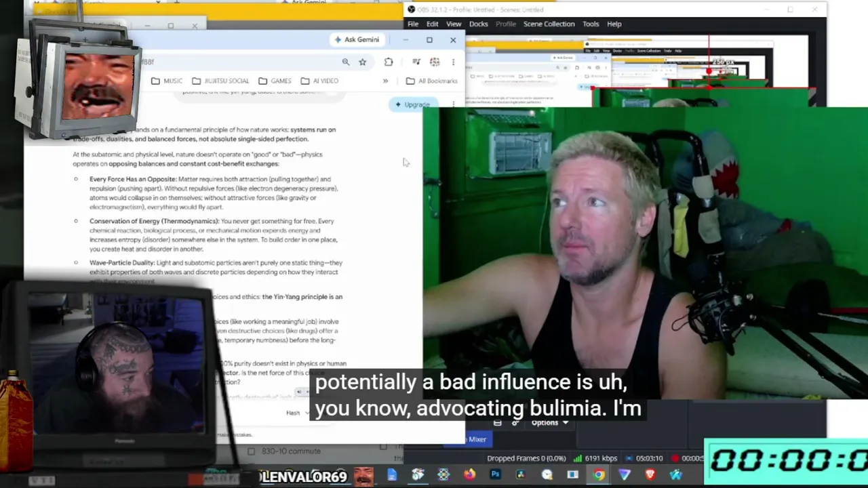The image size is (868, 488).
Task: Bookmark this page with the star icon
Action: [363, 62]
